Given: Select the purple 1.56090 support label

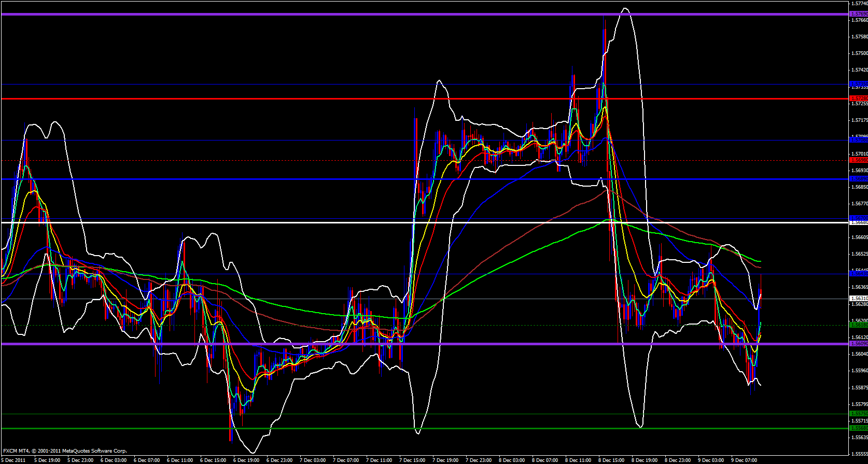Looking at the screenshot, I should tap(858, 343).
